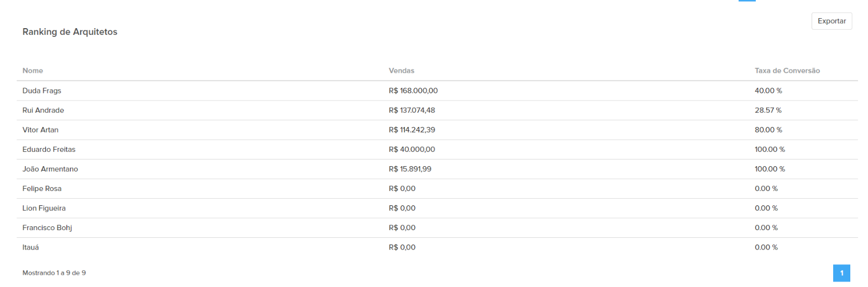Click the 80.00 % conversion rate
Image resolution: width=868 pixels, height=287 pixels.
click(x=768, y=130)
